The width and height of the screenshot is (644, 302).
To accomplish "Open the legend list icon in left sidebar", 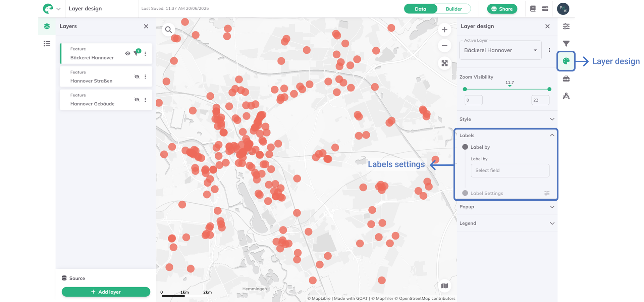I will pos(47,44).
